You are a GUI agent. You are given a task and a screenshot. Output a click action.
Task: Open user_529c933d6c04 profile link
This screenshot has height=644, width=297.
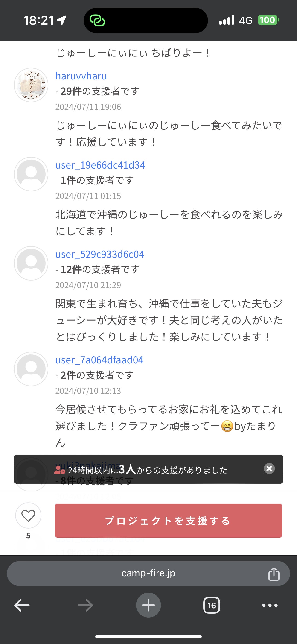(100, 254)
